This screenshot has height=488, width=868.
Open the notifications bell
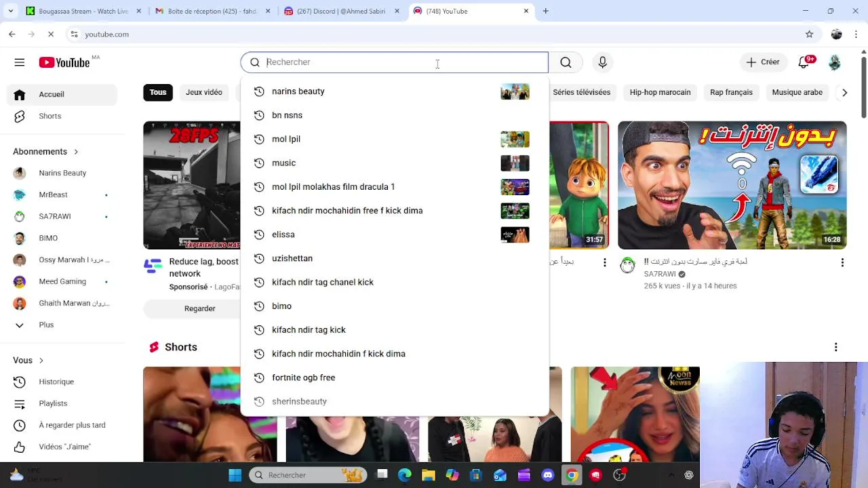point(804,62)
